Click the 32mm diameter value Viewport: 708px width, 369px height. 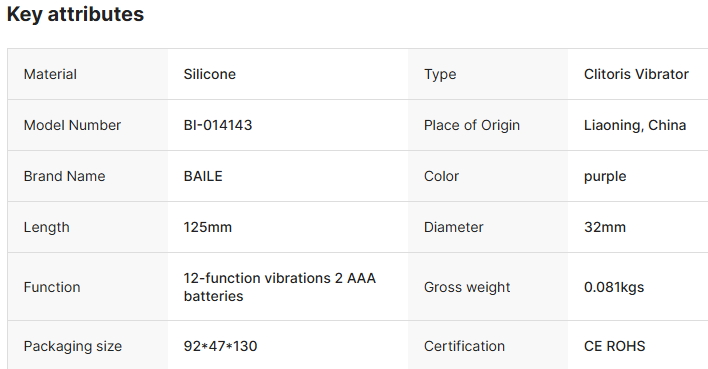[x=605, y=227]
